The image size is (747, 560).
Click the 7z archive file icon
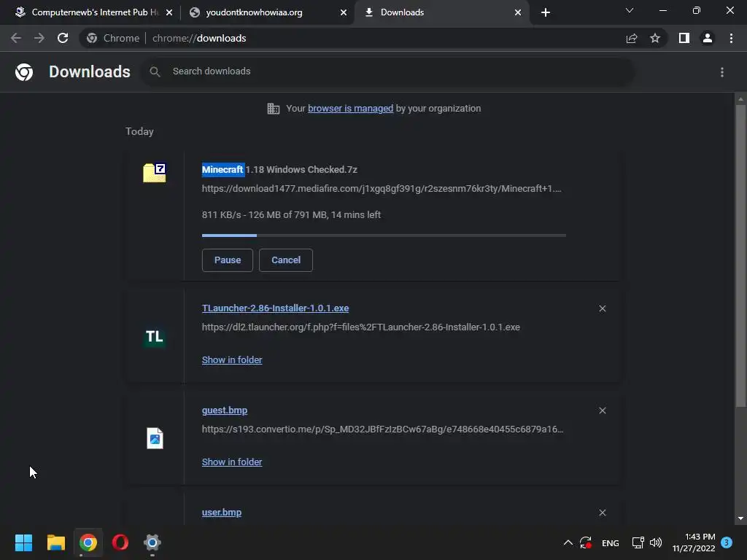tap(155, 172)
